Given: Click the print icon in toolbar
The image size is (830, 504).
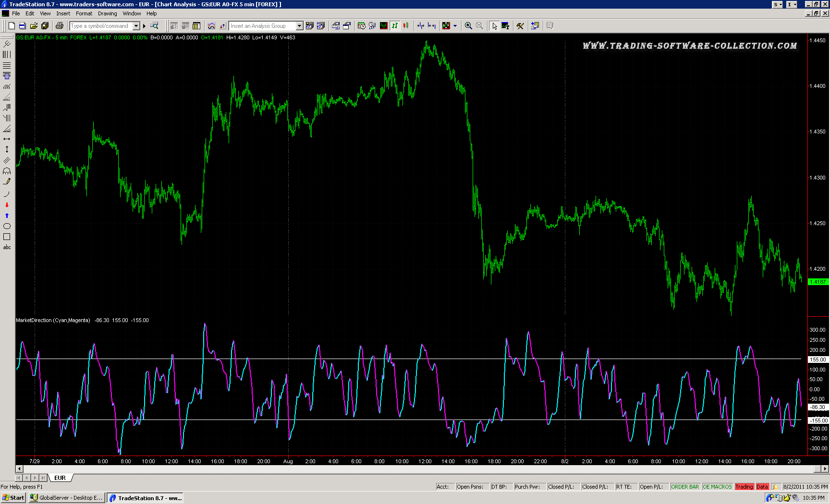Looking at the screenshot, I should pyautogui.click(x=60, y=26).
